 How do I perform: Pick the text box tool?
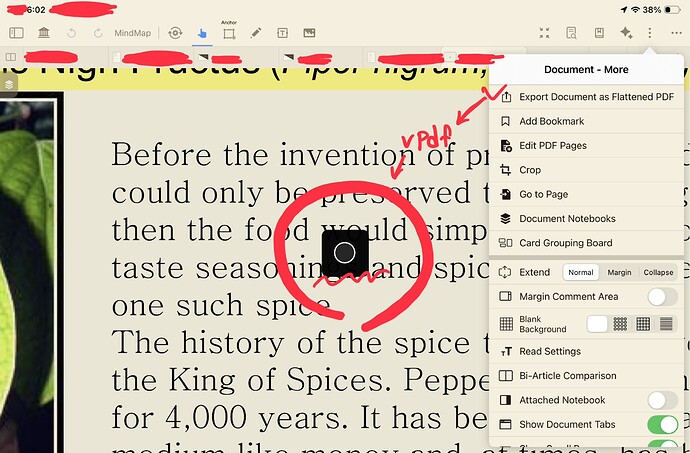[283, 33]
